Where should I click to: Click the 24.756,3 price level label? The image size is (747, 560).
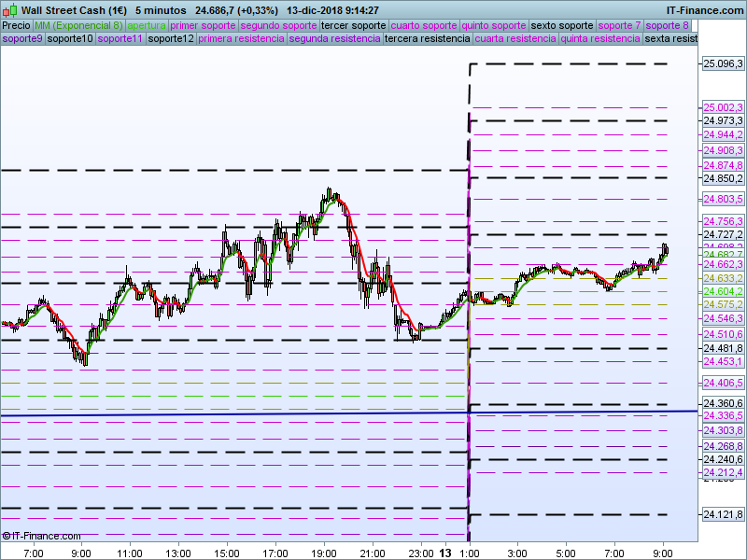(x=723, y=221)
